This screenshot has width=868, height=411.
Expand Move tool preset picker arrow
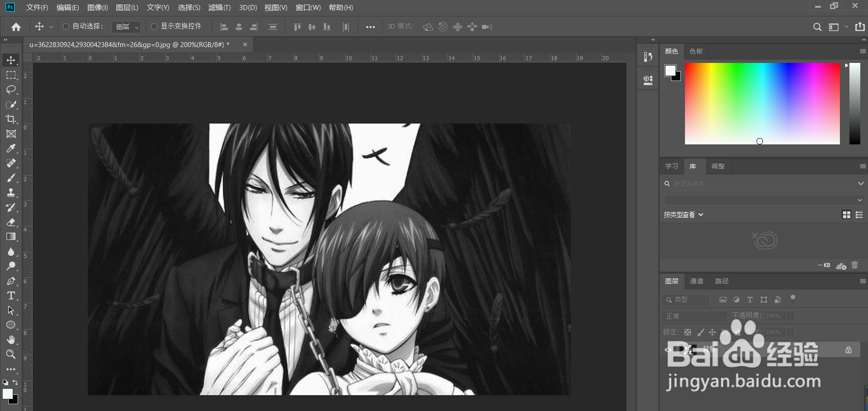tap(51, 27)
